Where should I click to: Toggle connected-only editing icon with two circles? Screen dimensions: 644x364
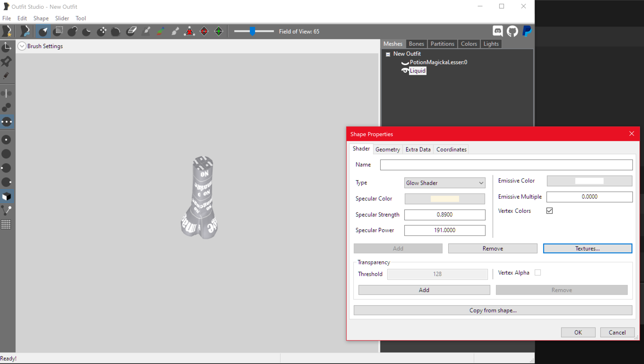pos(6,107)
